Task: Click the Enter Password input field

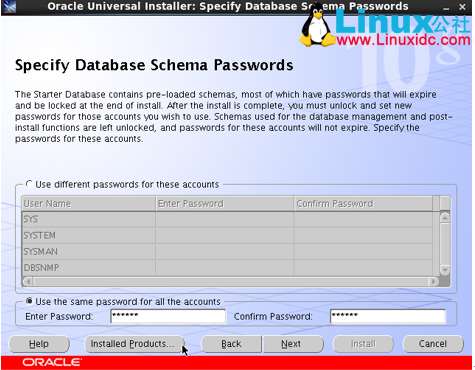Action: pyautogui.click(x=168, y=316)
